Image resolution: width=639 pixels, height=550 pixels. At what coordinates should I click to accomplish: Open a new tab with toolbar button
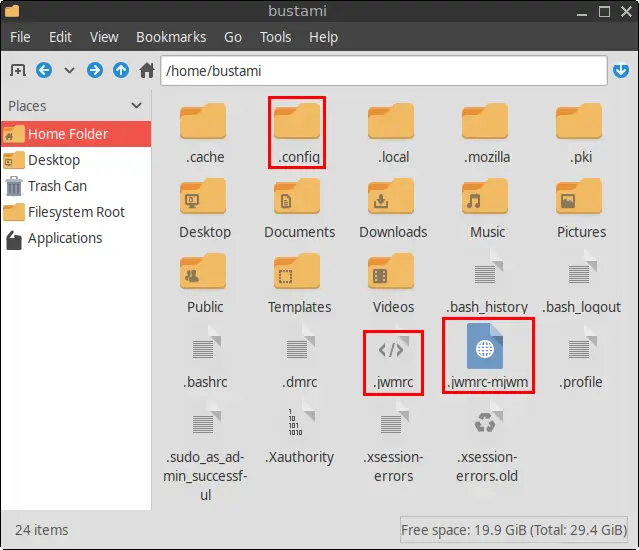[x=18, y=70]
